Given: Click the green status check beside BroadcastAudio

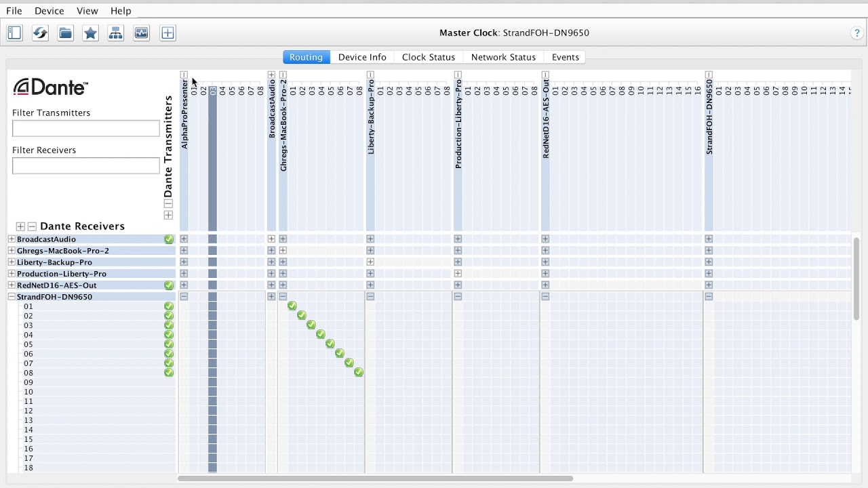Looking at the screenshot, I should tap(169, 239).
